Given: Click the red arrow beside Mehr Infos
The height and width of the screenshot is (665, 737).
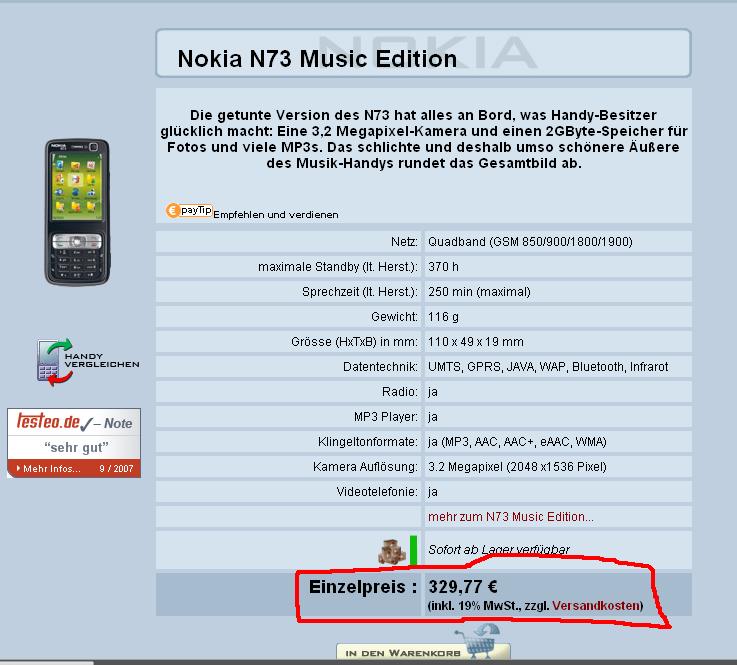Looking at the screenshot, I should pos(18,468).
